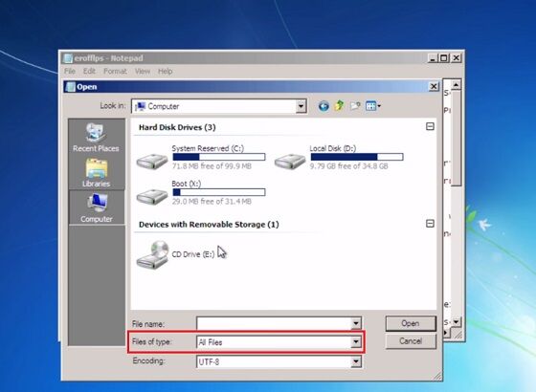Expand the Look in dropdown
Viewport: 536px width, 392px height.
(301, 106)
